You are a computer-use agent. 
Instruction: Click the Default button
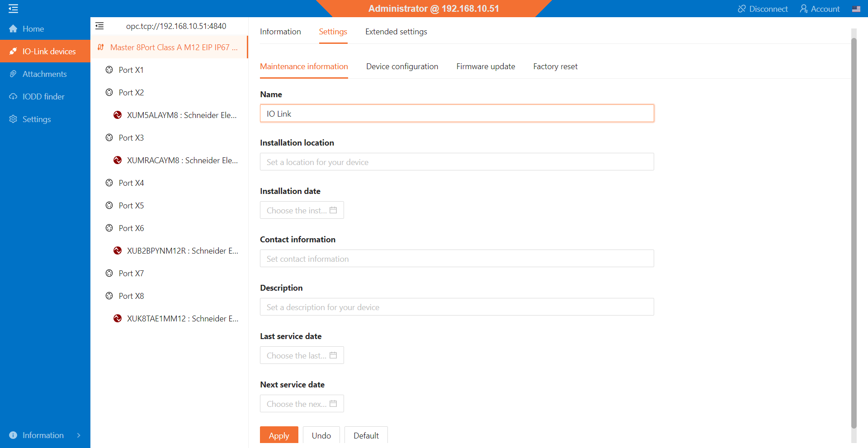(x=366, y=435)
